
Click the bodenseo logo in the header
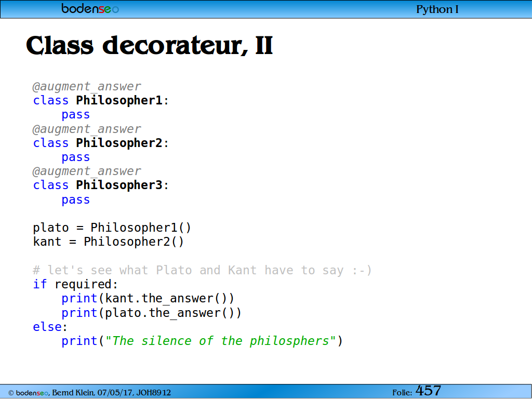pos(90,8)
